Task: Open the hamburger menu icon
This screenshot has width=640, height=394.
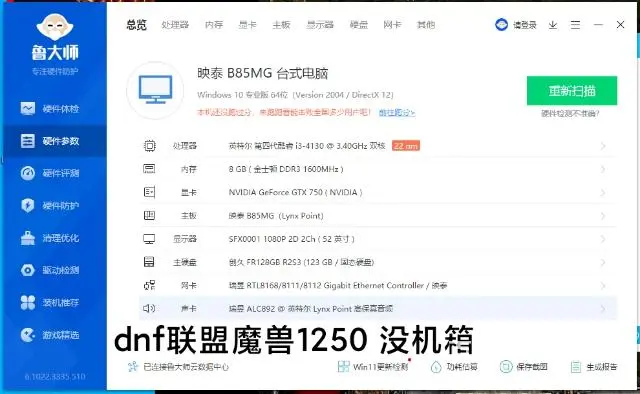Action: pyautogui.click(x=576, y=25)
